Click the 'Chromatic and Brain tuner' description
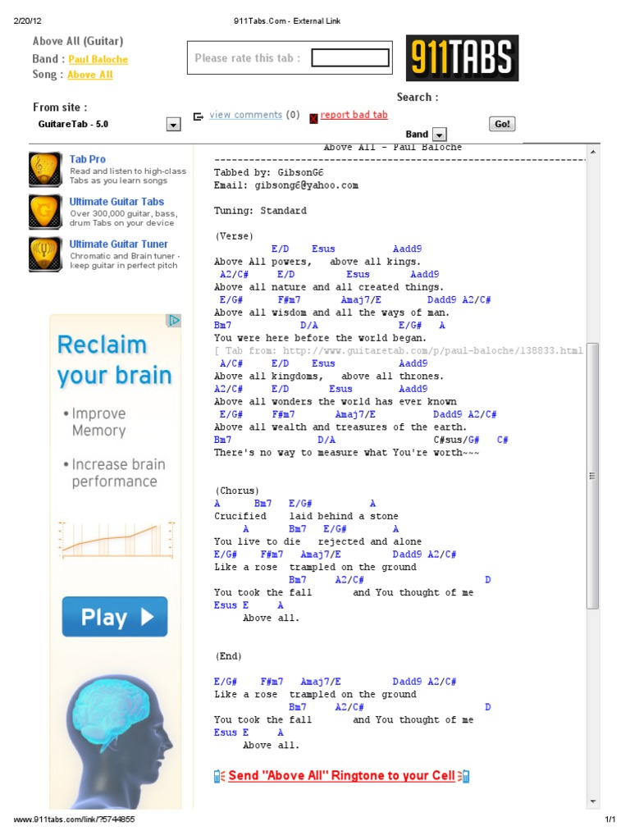Image resolution: width=630 pixels, height=840 pixels. coord(125,260)
